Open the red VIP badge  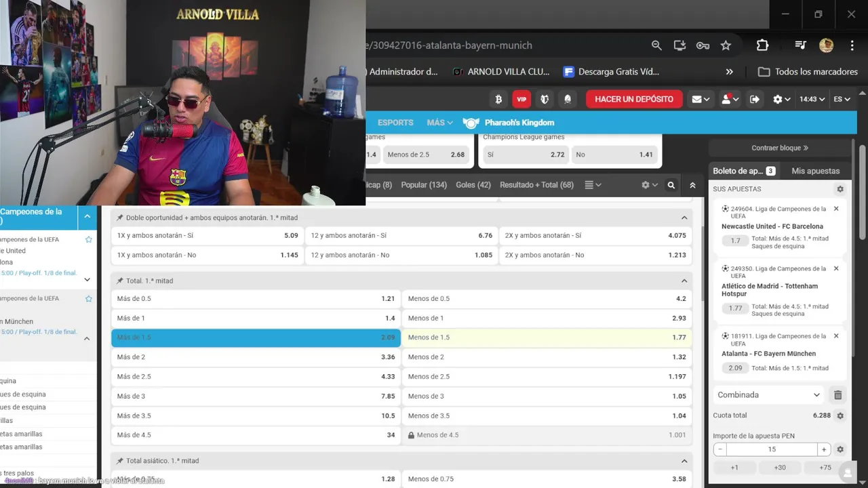point(521,99)
